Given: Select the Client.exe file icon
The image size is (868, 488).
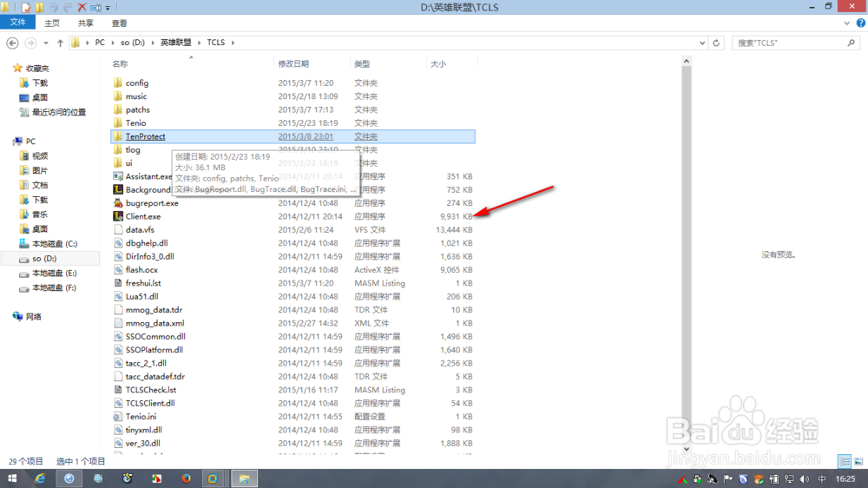Looking at the screenshot, I should (118, 216).
